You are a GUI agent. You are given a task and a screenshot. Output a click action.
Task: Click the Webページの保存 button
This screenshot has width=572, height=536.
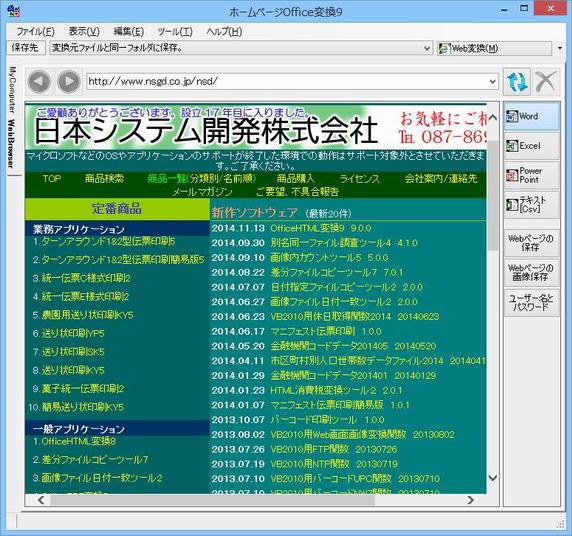click(532, 243)
